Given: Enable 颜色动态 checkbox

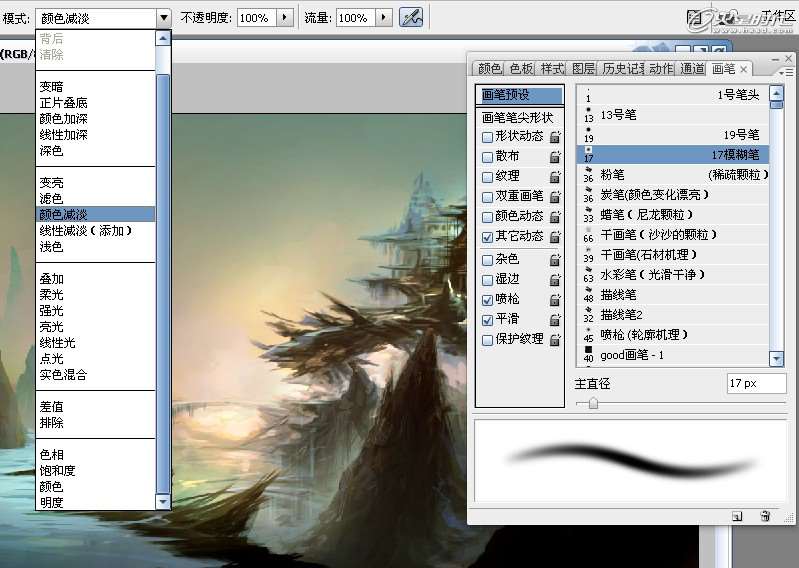Looking at the screenshot, I should click(x=487, y=217).
